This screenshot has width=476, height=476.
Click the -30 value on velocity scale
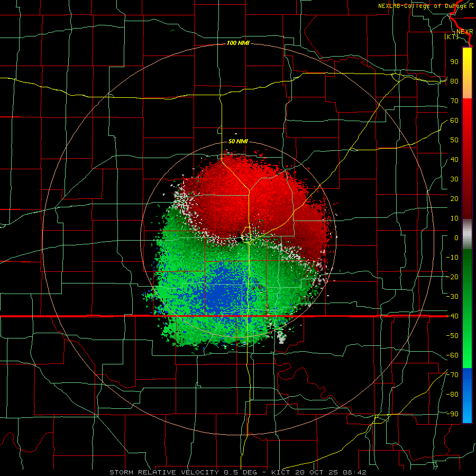click(x=452, y=297)
